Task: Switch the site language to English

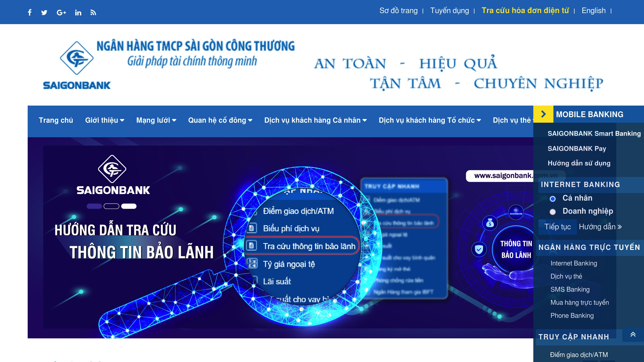Action: [594, 11]
